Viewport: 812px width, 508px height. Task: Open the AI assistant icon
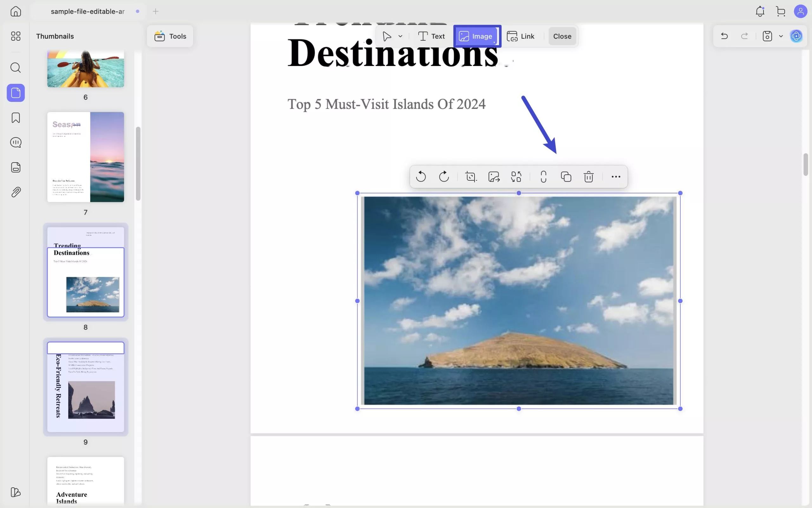point(796,36)
